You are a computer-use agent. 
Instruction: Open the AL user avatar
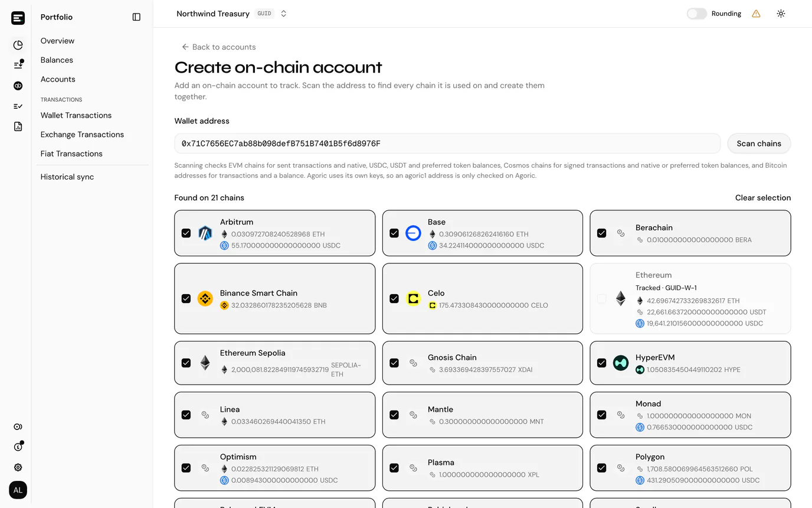18,490
